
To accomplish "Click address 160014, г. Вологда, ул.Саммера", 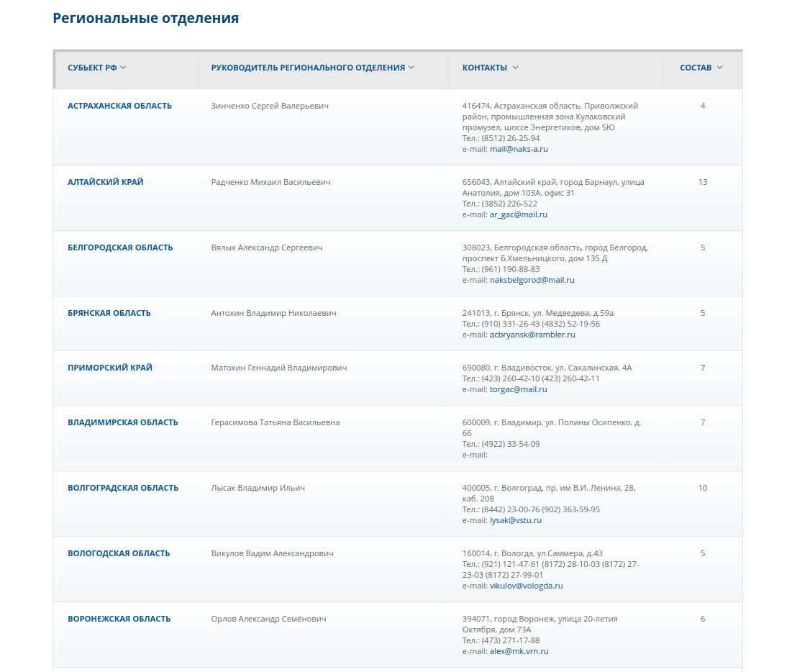I will coord(532,553).
